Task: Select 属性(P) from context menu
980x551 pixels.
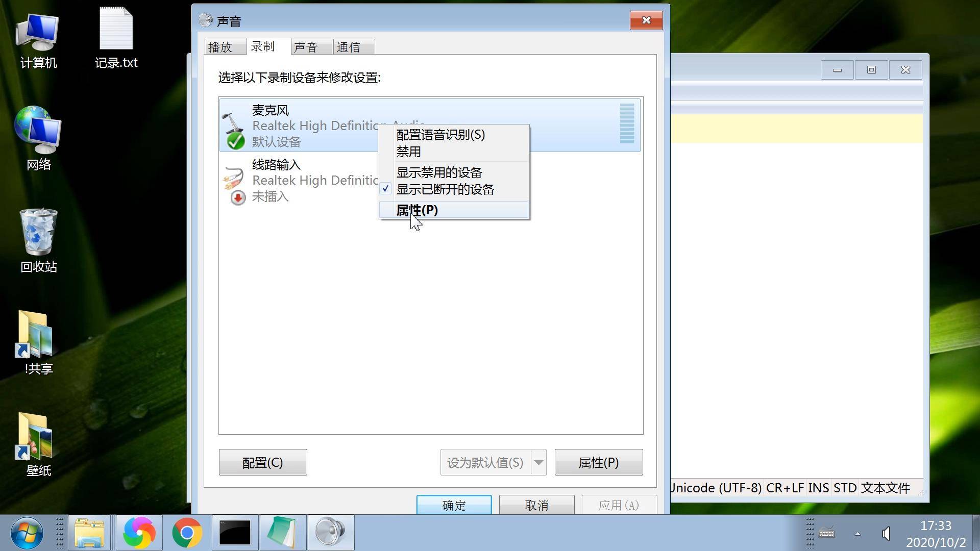Action: click(x=418, y=210)
